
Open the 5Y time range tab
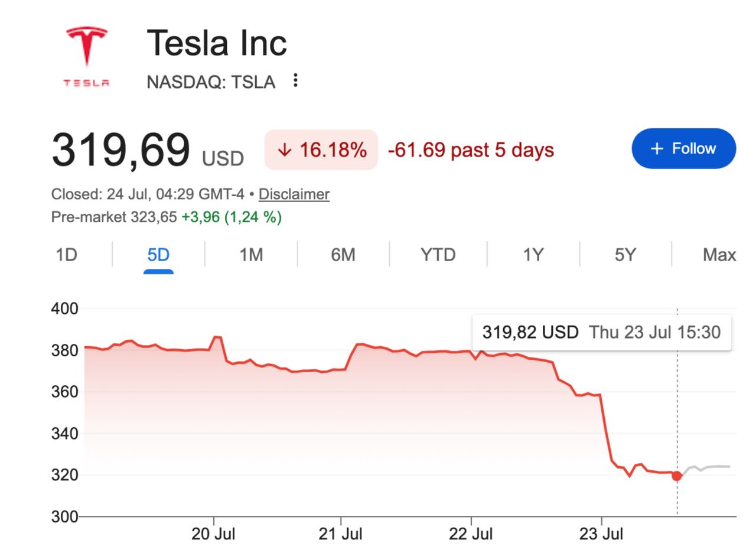coord(625,255)
